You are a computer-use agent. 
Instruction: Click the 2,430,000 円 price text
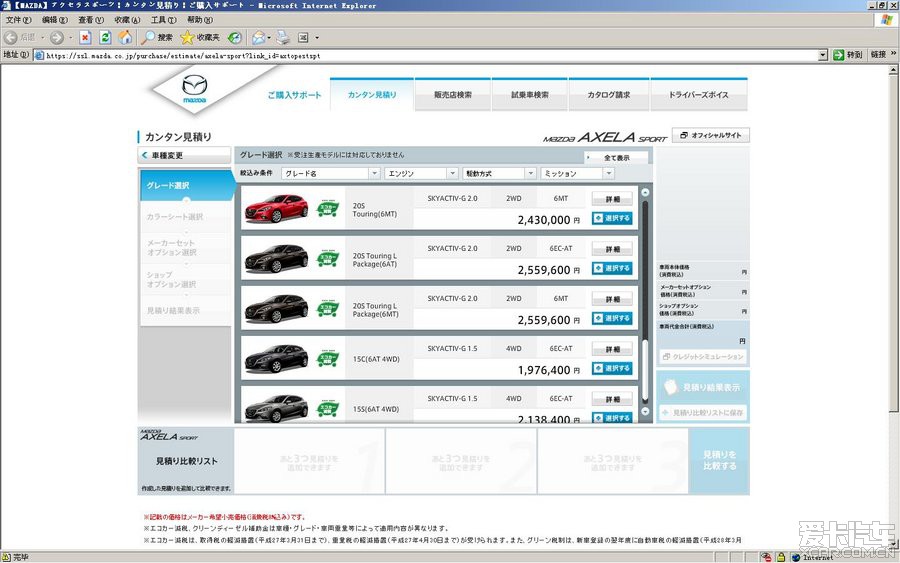tap(549, 220)
